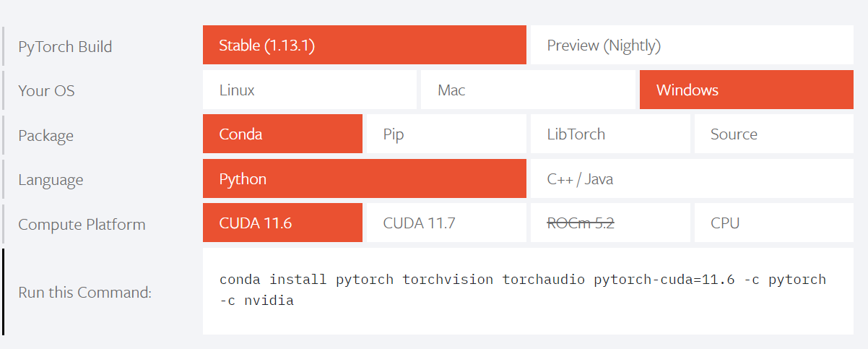
Task: Select Python language
Action: [364, 179]
